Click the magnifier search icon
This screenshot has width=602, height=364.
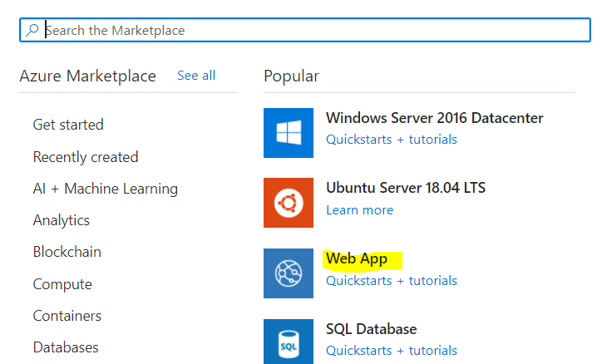click(x=32, y=30)
